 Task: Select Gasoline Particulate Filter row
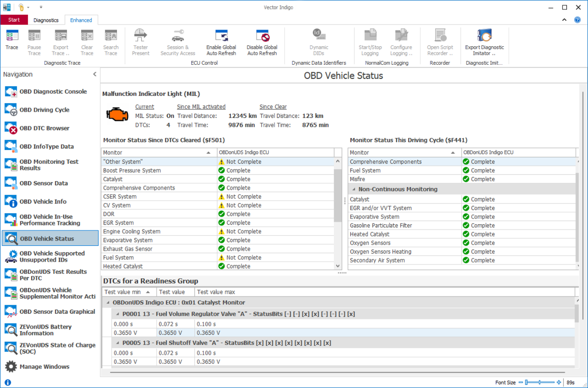pos(462,225)
